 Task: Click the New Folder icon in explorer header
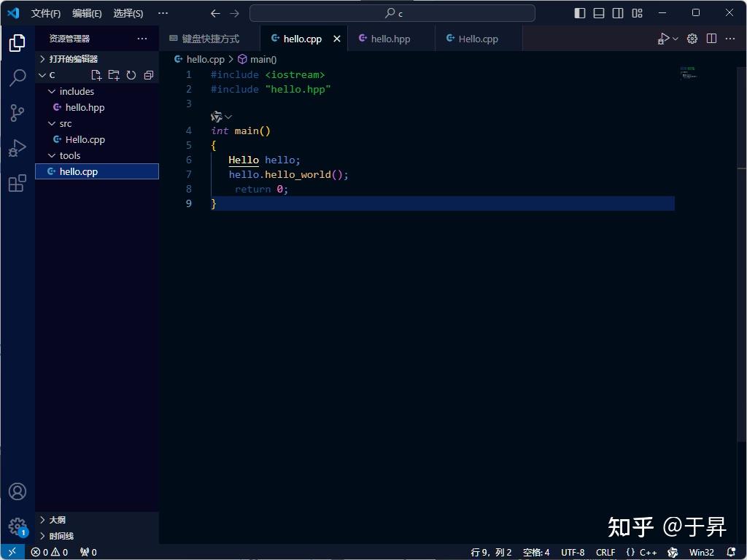pyautogui.click(x=114, y=75)
